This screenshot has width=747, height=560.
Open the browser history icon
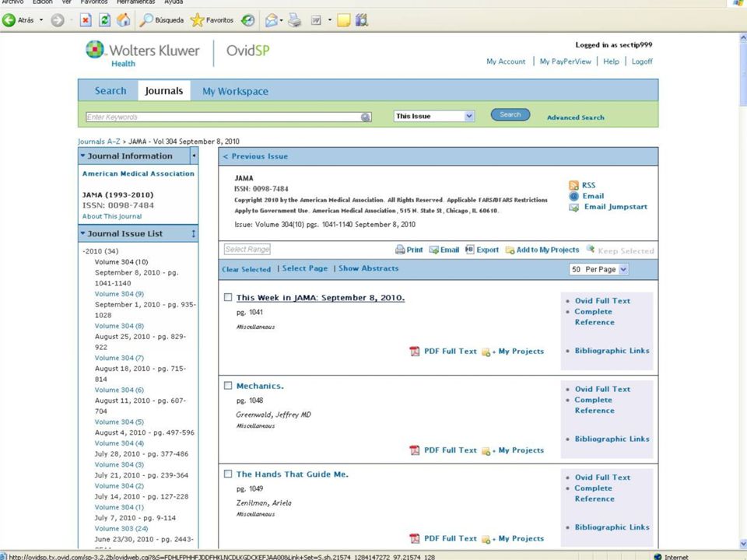click(x=247, y=20)
